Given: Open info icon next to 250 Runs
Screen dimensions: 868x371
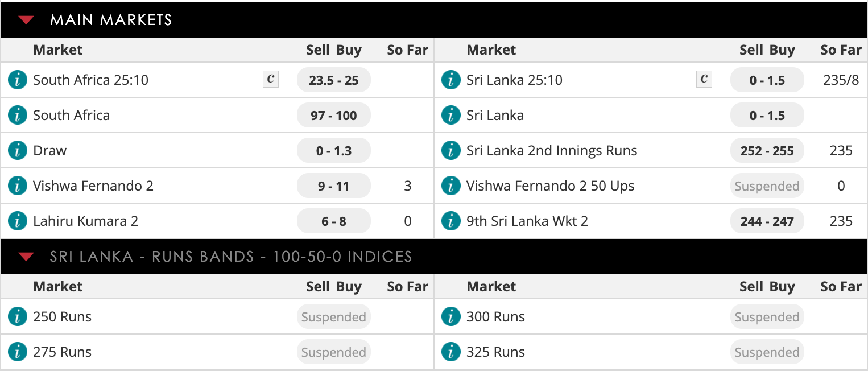Looking at the screenshot, I should [x=18, y=316].
